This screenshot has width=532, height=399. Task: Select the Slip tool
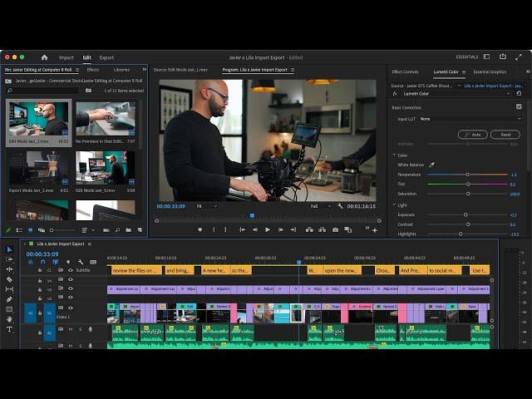(9, 289)
